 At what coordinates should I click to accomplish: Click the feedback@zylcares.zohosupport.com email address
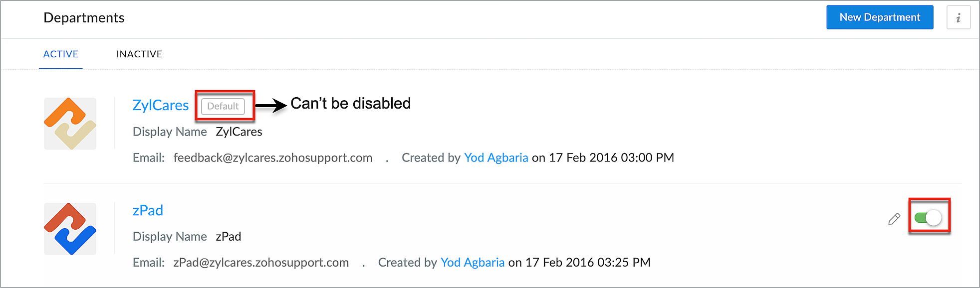pyautogui.click(x=272, y=157)
